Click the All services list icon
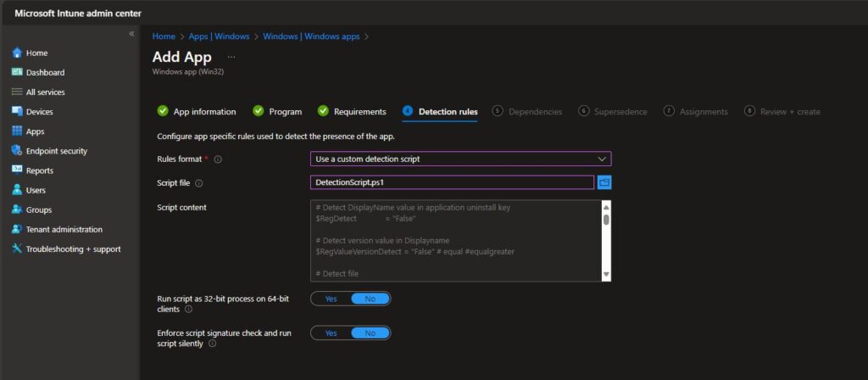868x380 pixels. point(17,92)
